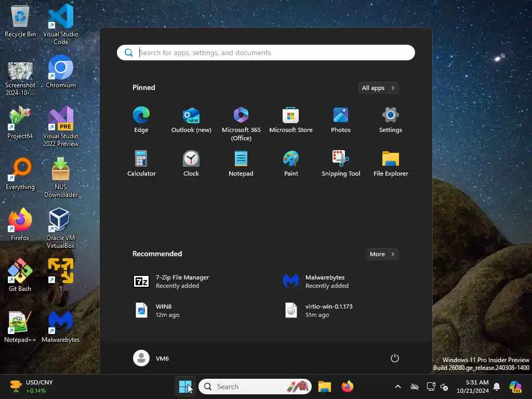
Task: Select Visual Studio Code desktop shortcut
Action: pos(61,24)
